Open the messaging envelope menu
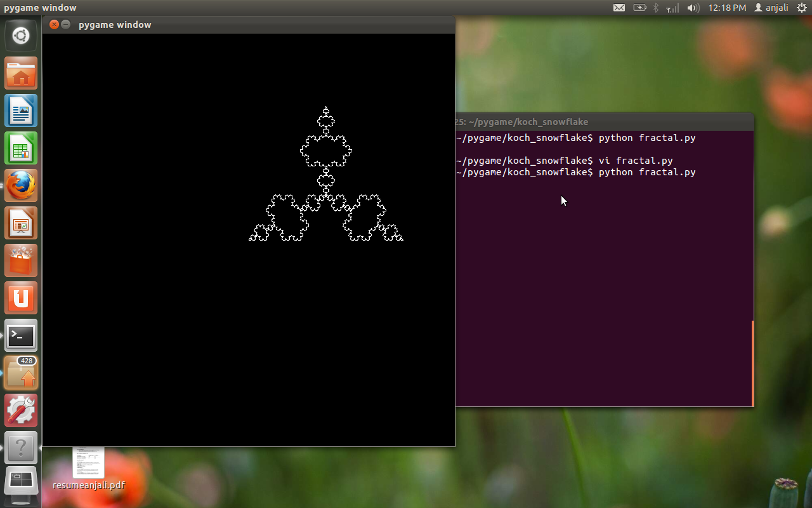 pos(619,8)
